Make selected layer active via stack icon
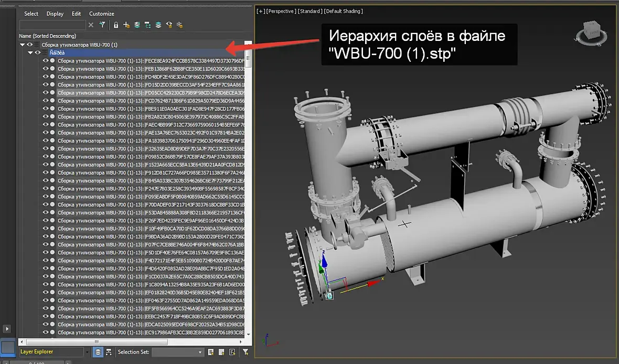Viewport: 619px width, 364px height. (x=158, y=25)
